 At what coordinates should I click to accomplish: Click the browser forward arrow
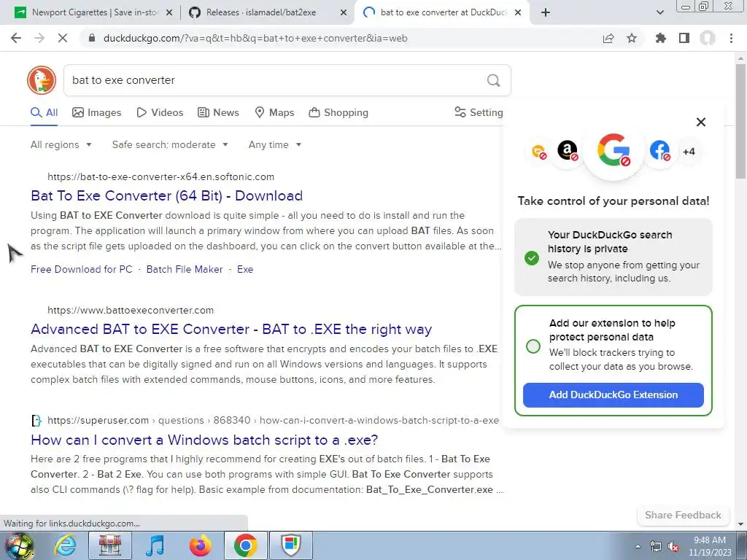(x=39, y=38)
